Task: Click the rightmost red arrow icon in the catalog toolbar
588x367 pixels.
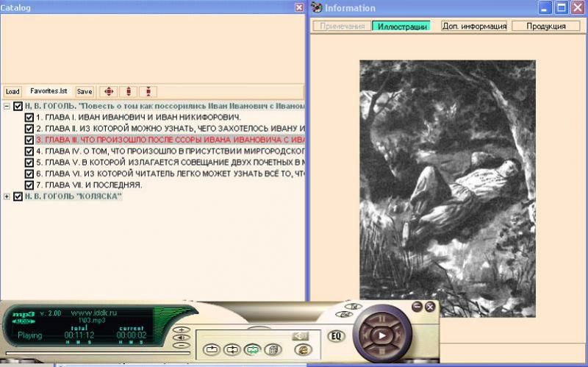Action: [148, 92]
